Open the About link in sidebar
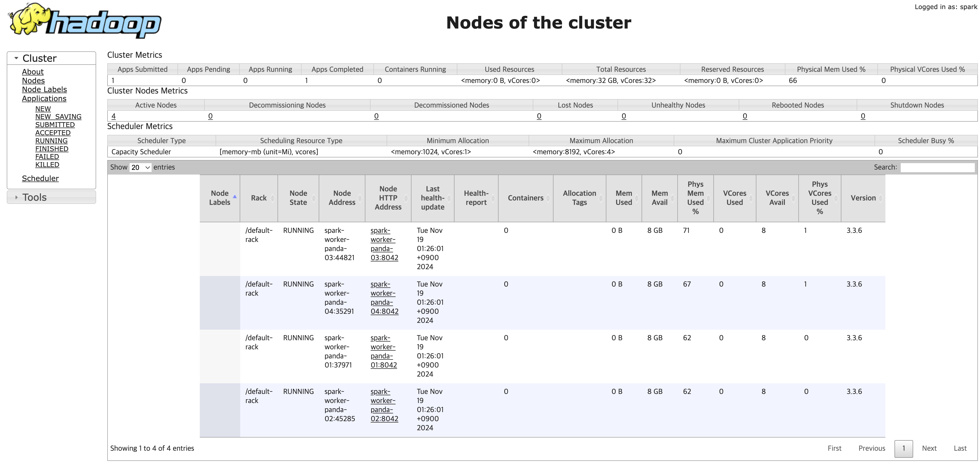The image size is (980, 464). coord(33,72)
